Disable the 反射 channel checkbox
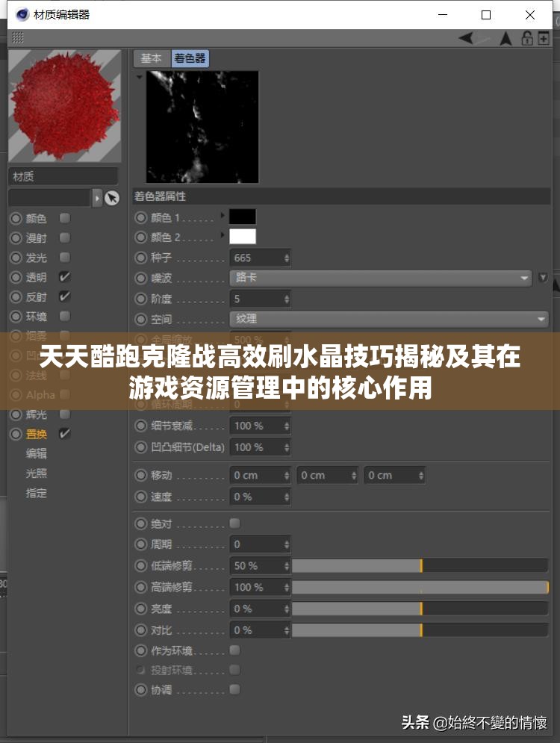The height and width of the screenshot is (743, 560). coord(65,296)
